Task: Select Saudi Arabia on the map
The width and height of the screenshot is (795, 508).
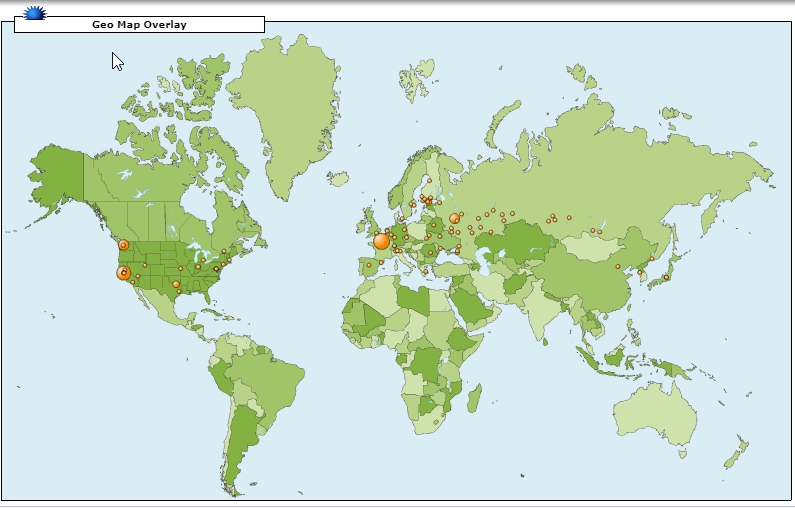Action: [471, 305]
